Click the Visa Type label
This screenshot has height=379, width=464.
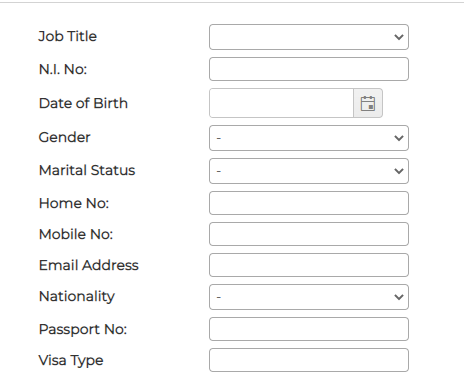[71, 361]
